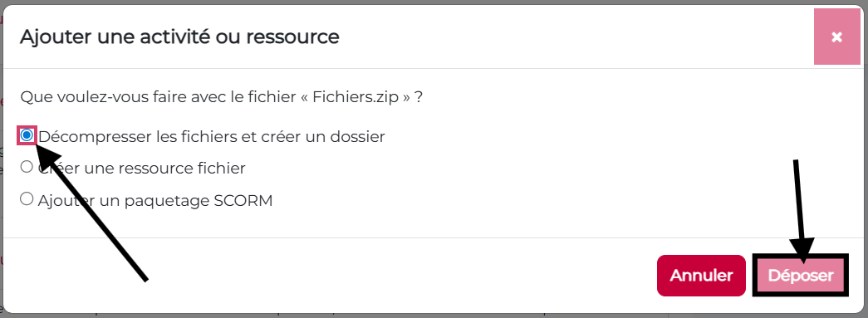
Task: Close the dialog with the X icon
Action: pyautogui.click(x=836, y=37)
